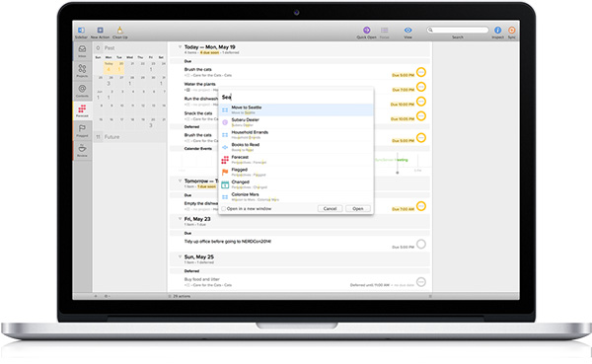The height and width of the screenshot is (364, 592).
Task: Click 'Tidy up office before going to NERDCon2014!'
Action: (x=228, y=242)
